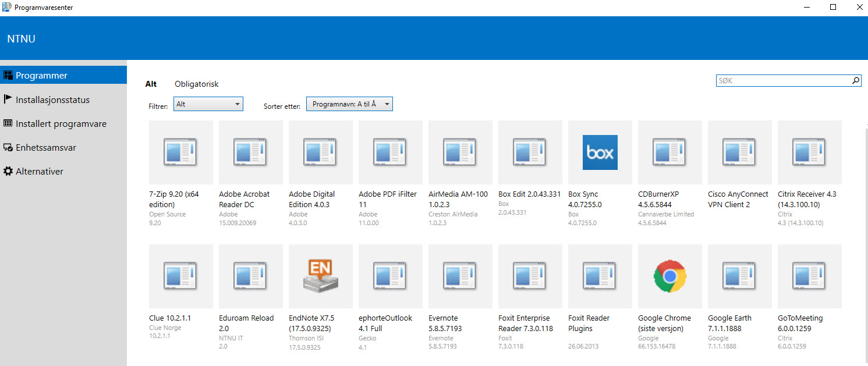868x366 pixels.
Task: Click the EndNote X7.5 logo icon
Action: pos(321,276)
